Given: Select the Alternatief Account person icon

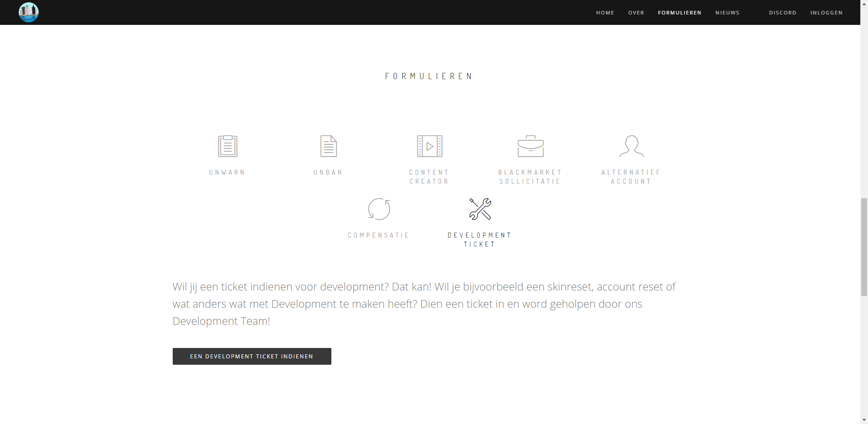Looking at the screenshot, I should click(631, 146).
